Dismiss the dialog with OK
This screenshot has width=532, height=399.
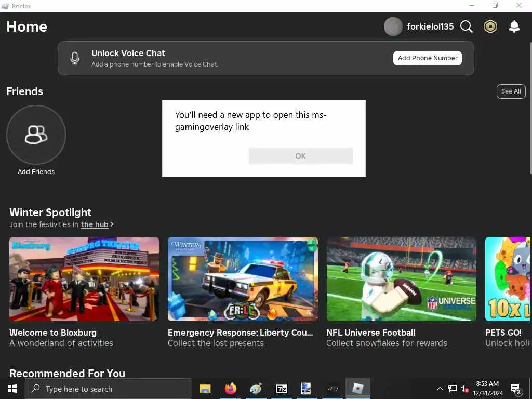pos(301,156)
